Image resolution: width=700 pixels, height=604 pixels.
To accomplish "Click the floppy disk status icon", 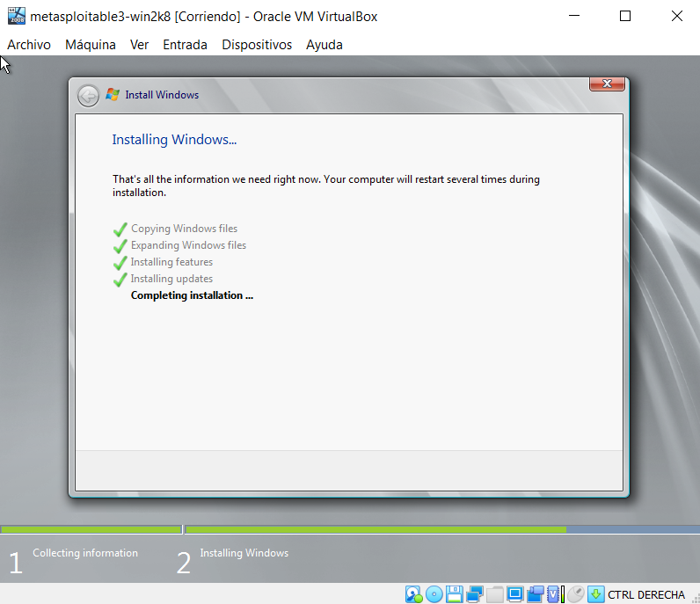I will point(455,594).
